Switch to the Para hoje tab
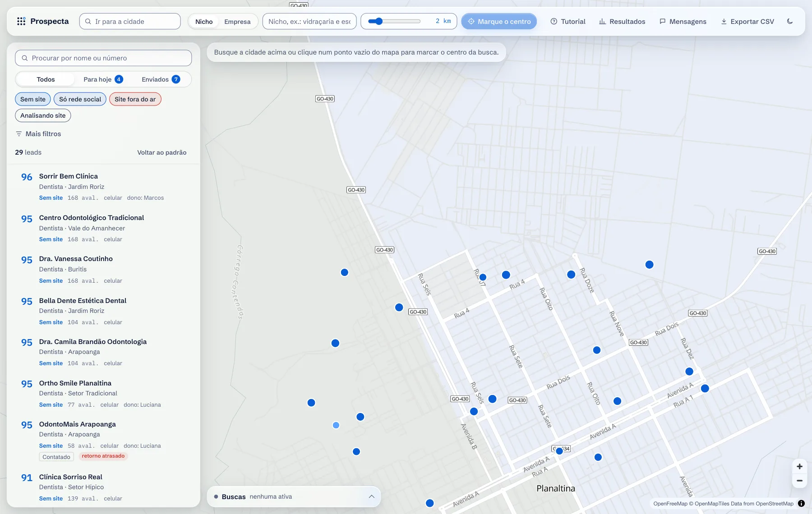Viewport: 812px width, 514px height. [x=103, y=79]
